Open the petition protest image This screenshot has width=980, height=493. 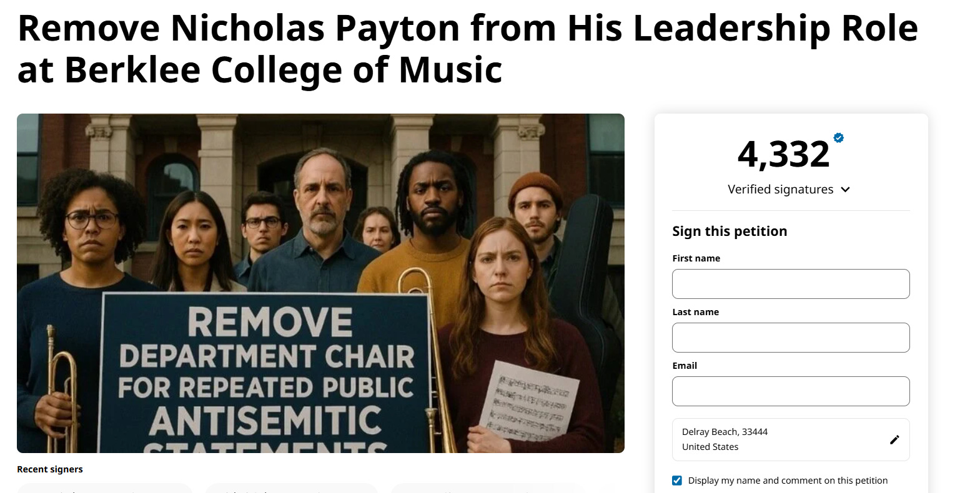320,283
